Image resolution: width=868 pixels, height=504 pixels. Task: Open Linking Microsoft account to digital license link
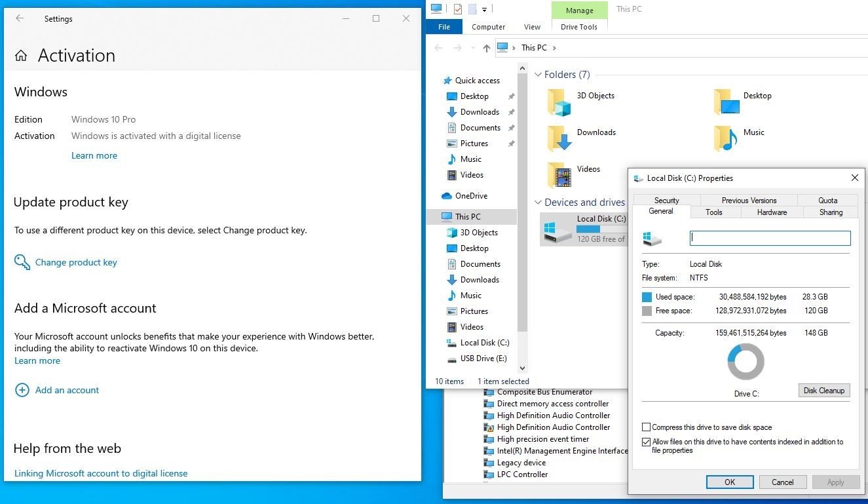pos(101,473)
